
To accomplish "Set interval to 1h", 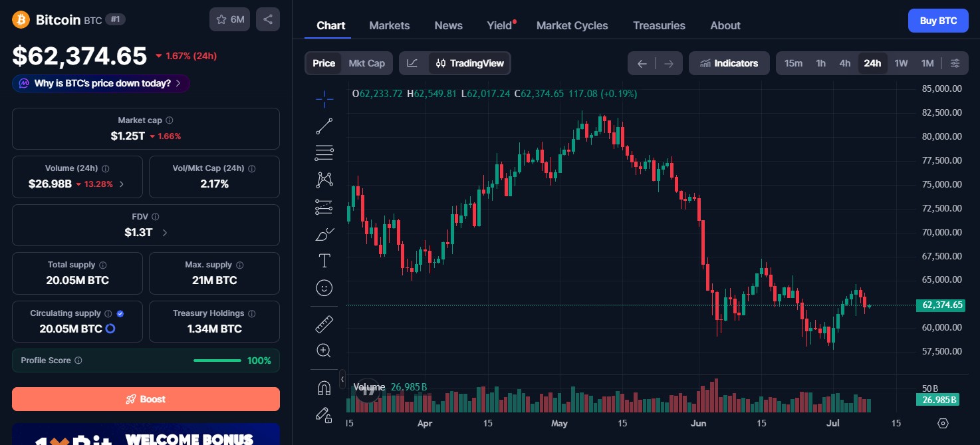I will pos(821,63).
